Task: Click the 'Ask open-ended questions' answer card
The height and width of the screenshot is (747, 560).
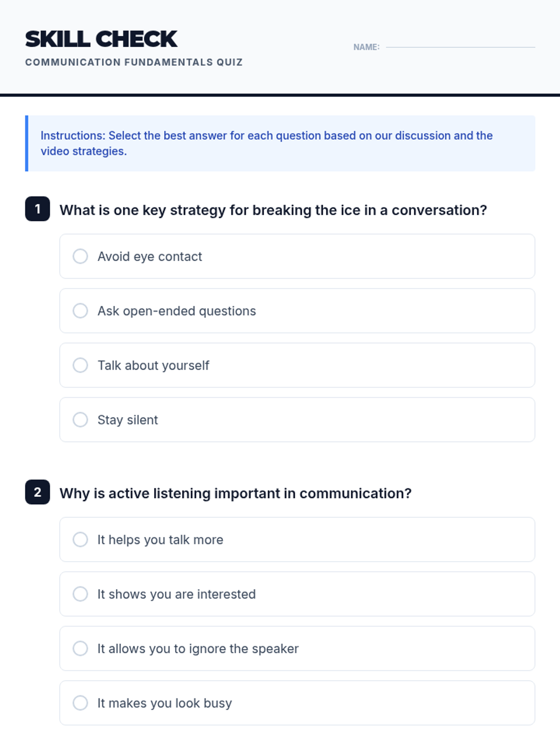Action: 373,311
